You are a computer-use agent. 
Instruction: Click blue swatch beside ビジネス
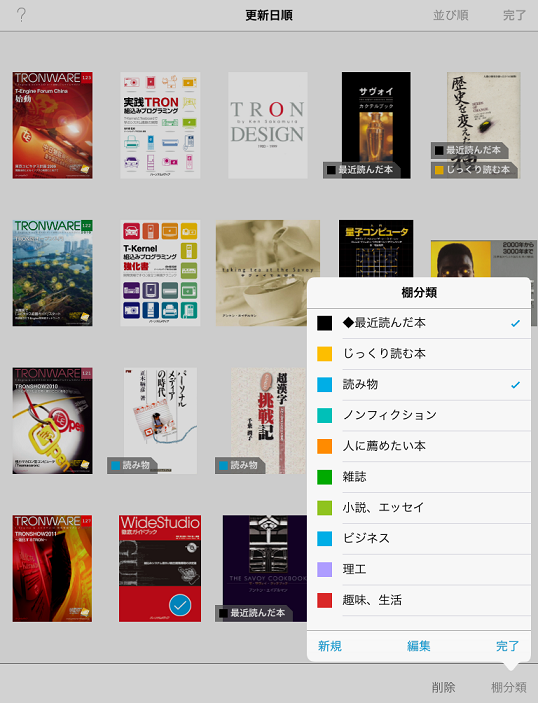[325, 538]
